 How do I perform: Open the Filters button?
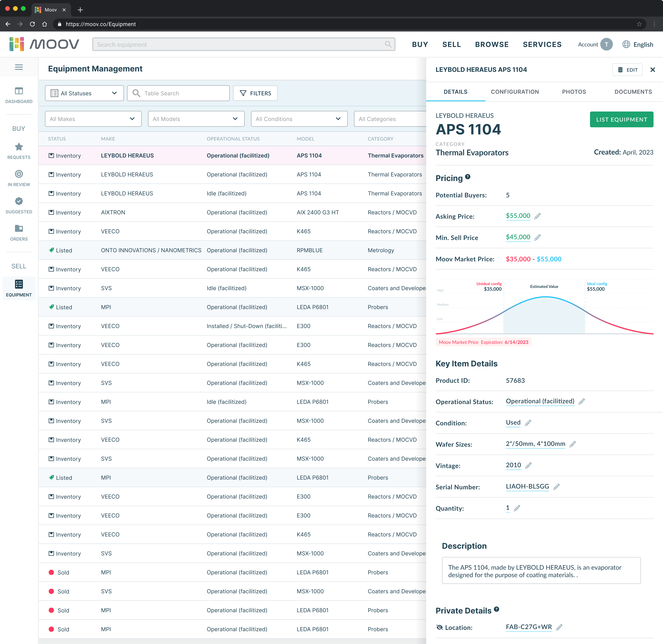[x=255, y=93]
